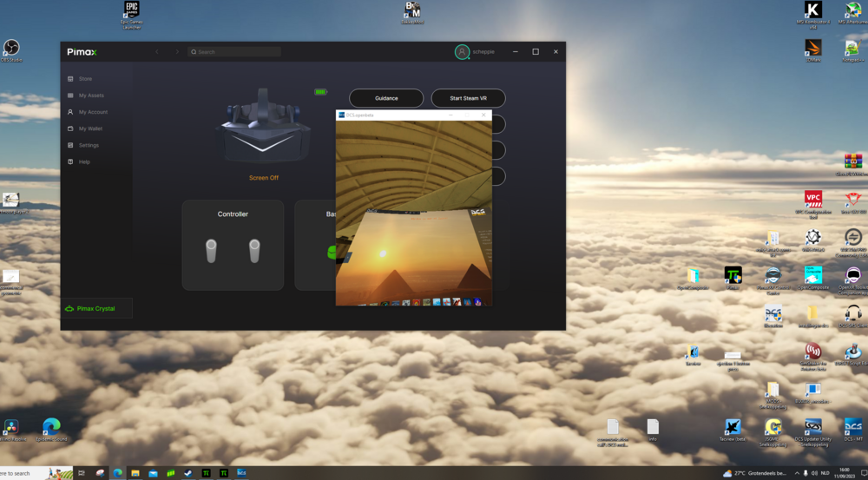This screenshot has width=868, height=480.
Task: Open Help in Pimax sidebar
Action: (x=79, y=161)
